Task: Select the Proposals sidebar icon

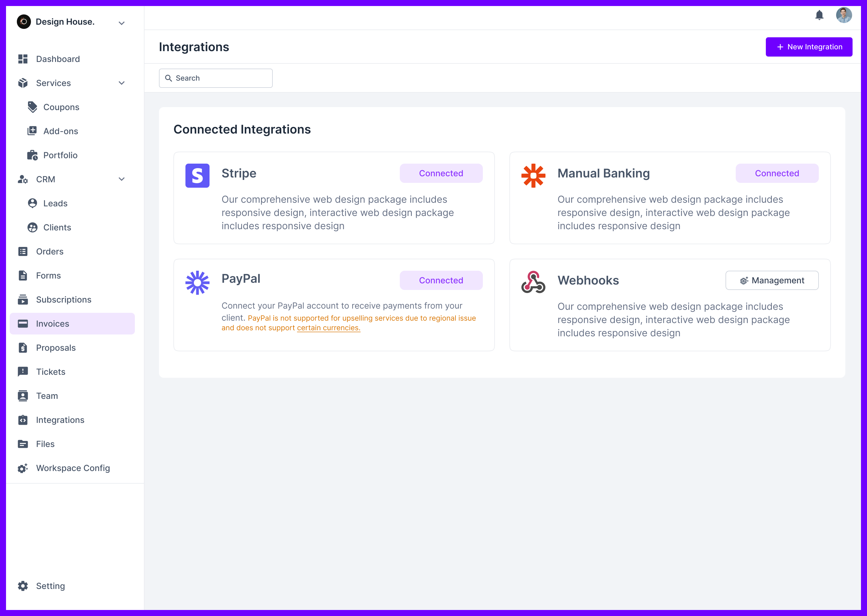Action: click(23, 347)
